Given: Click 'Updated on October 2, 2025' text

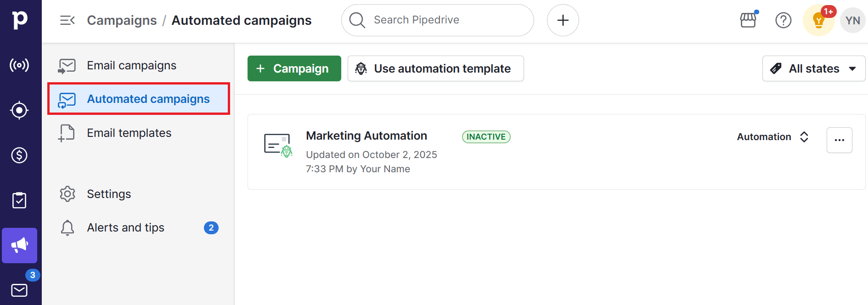Looking at the screenshot, I should 372,155.
